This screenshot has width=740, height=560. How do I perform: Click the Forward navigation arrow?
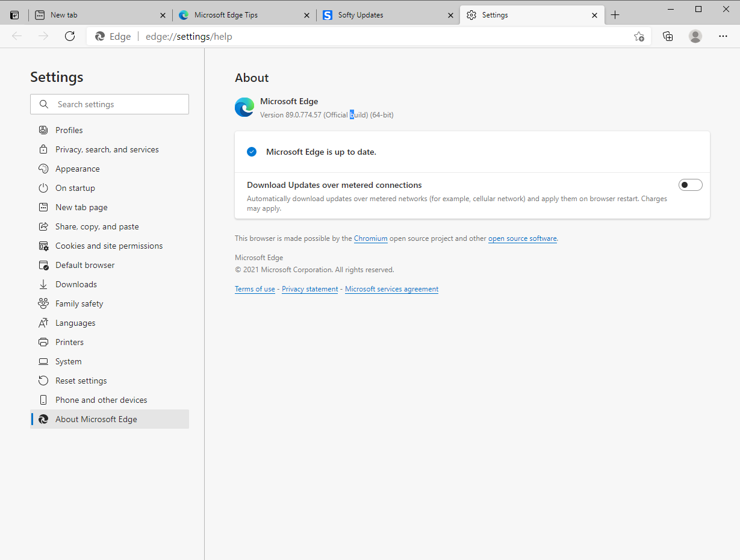43,36
